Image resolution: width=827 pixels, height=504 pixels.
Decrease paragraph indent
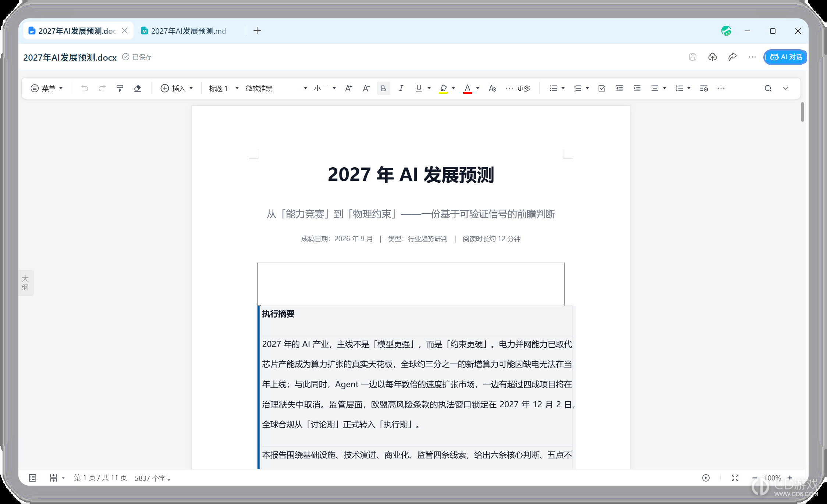tap(620, 88)
